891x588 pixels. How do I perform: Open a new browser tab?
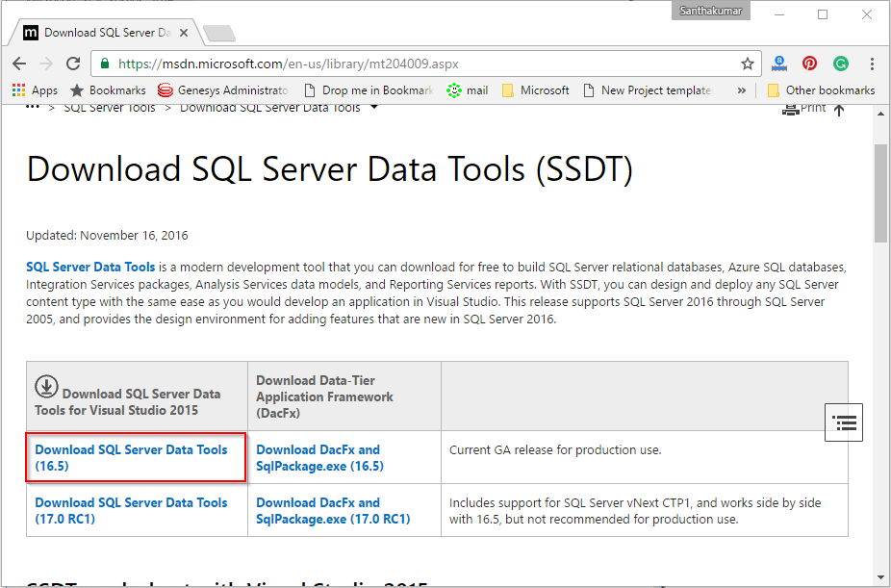(x=219, y=33)
